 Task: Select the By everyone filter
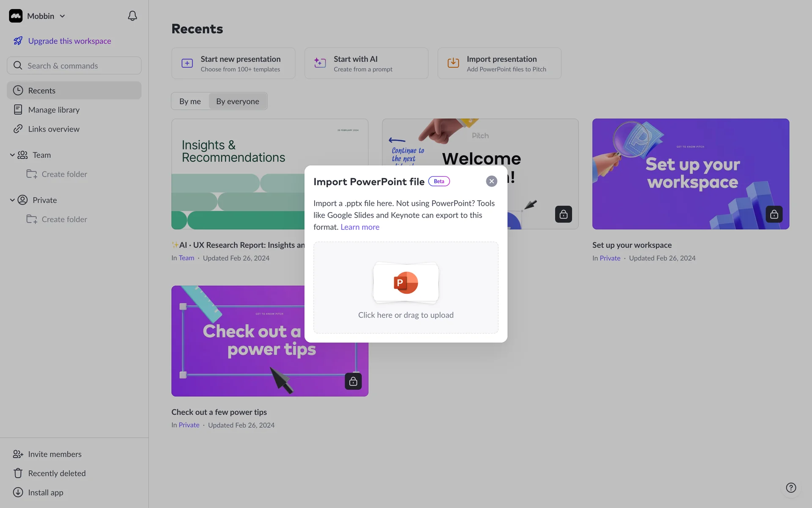click(237, 101)
